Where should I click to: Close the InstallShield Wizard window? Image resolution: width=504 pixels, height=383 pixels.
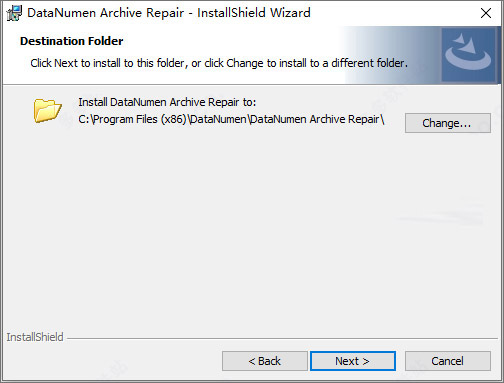pos(486,13)
